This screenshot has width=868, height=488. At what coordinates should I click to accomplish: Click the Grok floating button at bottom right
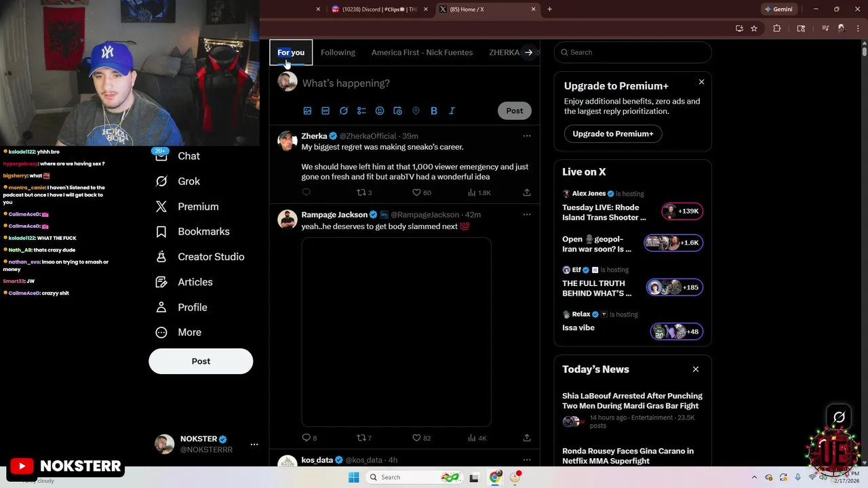pos(839,418)
